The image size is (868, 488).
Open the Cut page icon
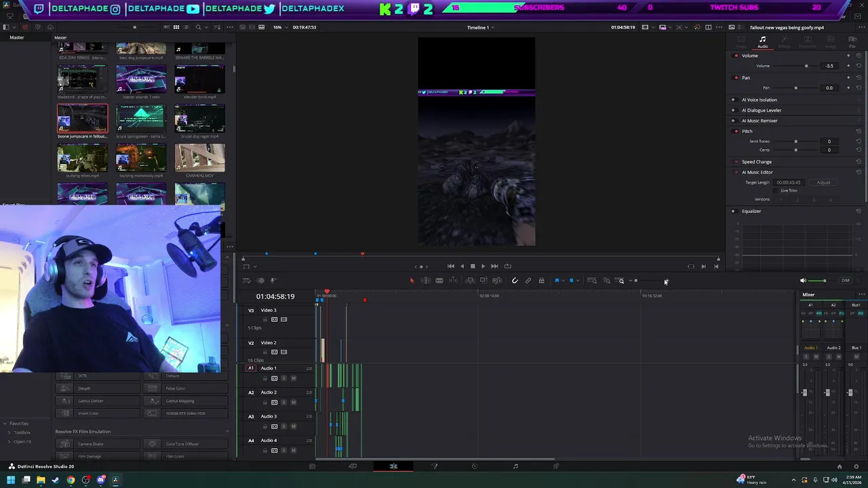click(x=353, y=466)
